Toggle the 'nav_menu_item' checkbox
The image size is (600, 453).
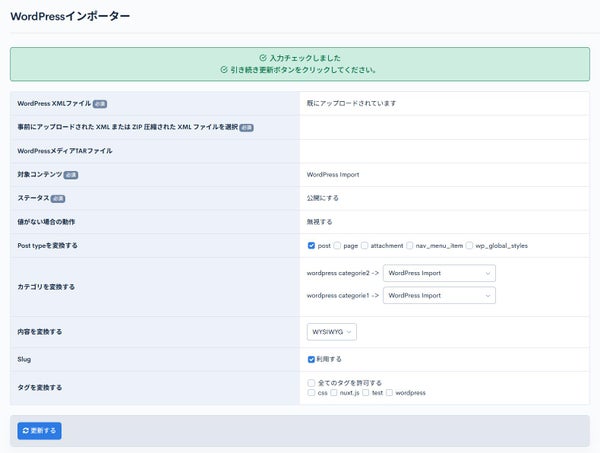tap(409, 246)
